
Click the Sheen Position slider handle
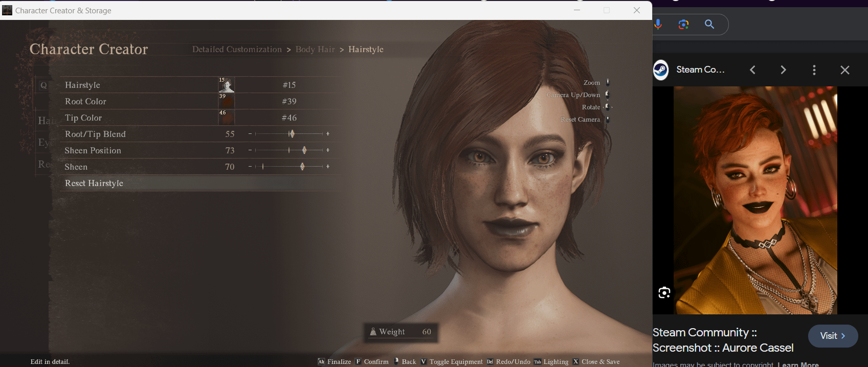[x=304, y=150]
